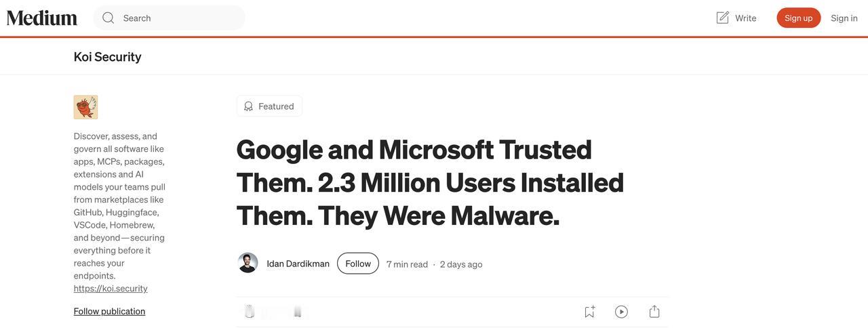The width and height of the screenshot is (868, 328).
Task: Click Idan Dardikman's author photo
Action: (248, 263)
